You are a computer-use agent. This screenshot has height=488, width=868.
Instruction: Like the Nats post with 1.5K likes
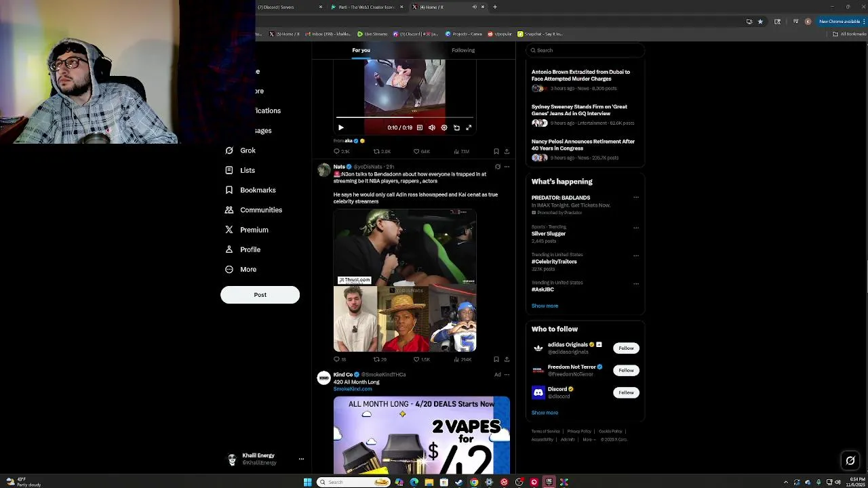click(422, 359)
